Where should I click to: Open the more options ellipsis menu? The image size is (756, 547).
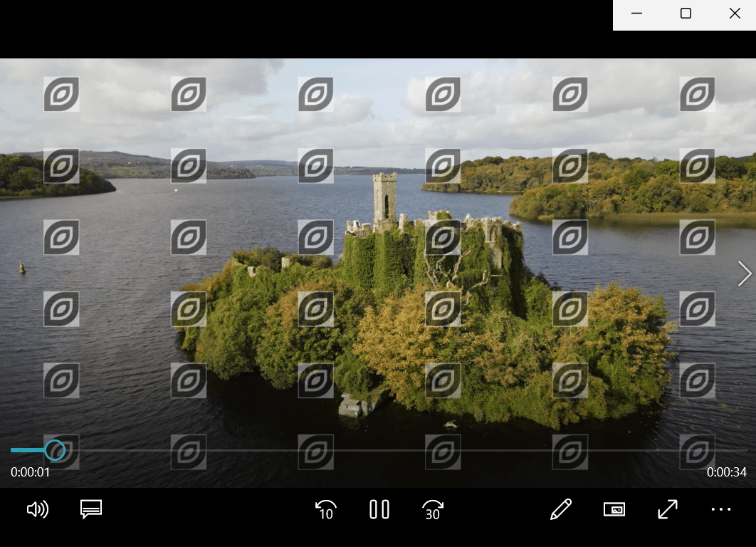pyautogui.click(x=721, y=509)
